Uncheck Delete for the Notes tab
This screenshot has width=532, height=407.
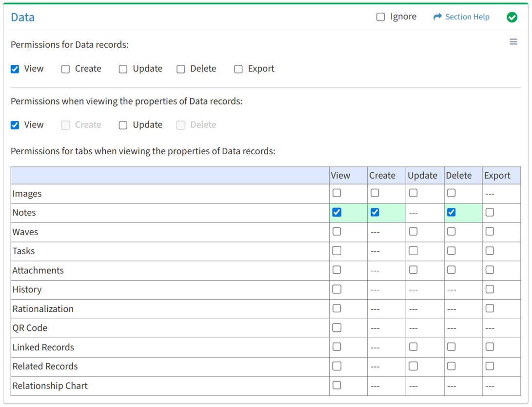pyautogui.click(x=451, y=212)
